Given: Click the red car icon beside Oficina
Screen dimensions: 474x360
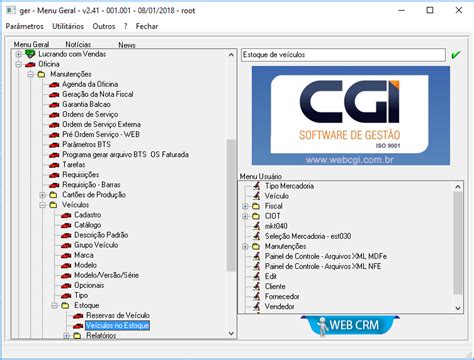Looking at the screenshot, I should click(x=30, y=64).
